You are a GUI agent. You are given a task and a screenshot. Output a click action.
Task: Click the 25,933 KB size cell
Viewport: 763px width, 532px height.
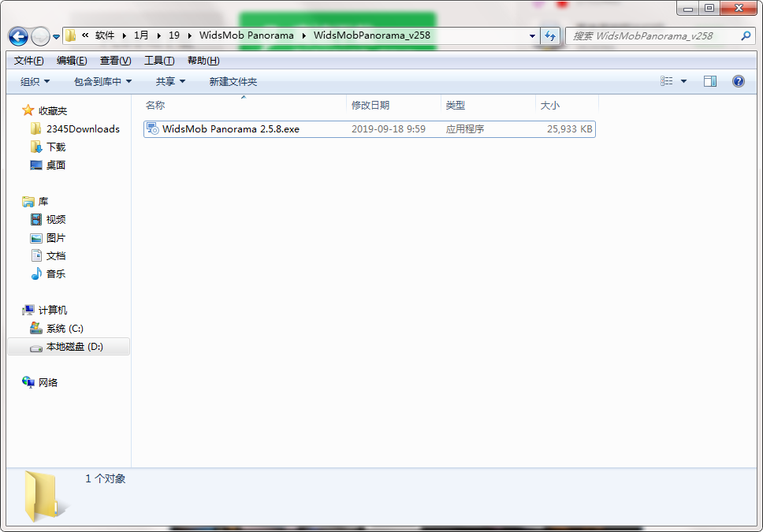coord(569,129)
